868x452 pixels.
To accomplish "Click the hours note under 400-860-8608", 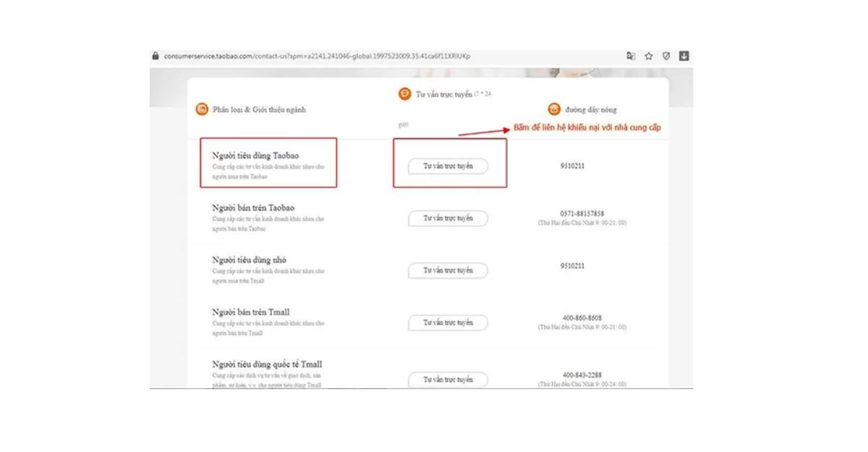I will (x=582, y=327).
